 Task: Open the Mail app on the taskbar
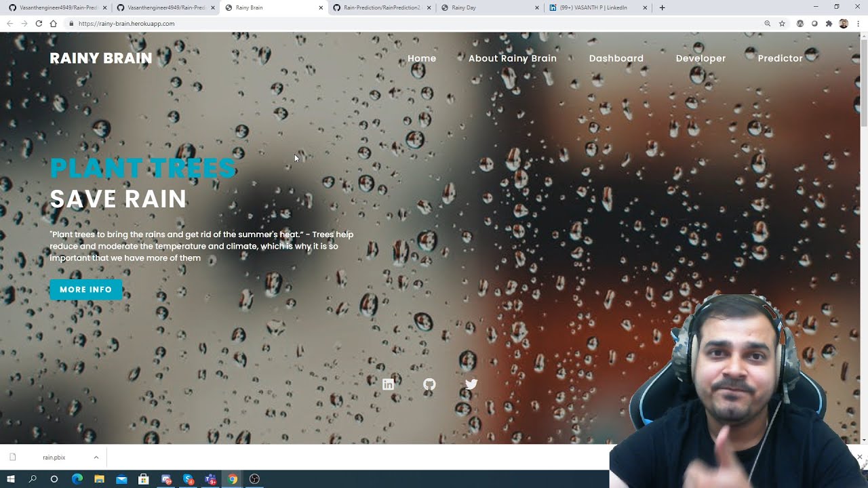(x=121, y=479)
